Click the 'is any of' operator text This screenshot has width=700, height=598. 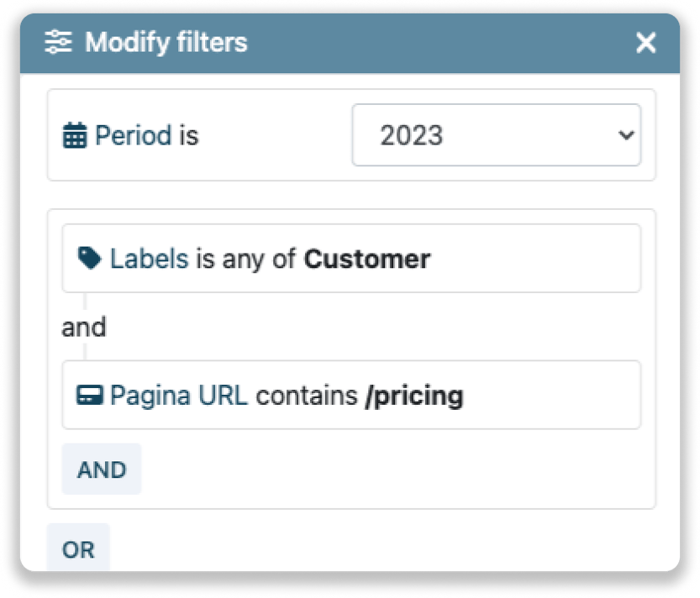point(246,259)
